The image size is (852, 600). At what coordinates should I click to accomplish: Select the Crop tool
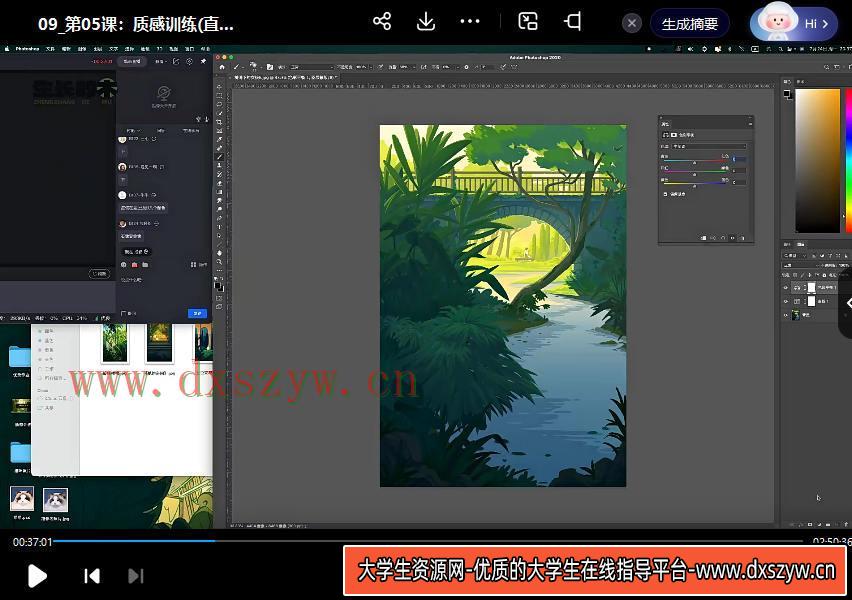click(x=219, y=122)
